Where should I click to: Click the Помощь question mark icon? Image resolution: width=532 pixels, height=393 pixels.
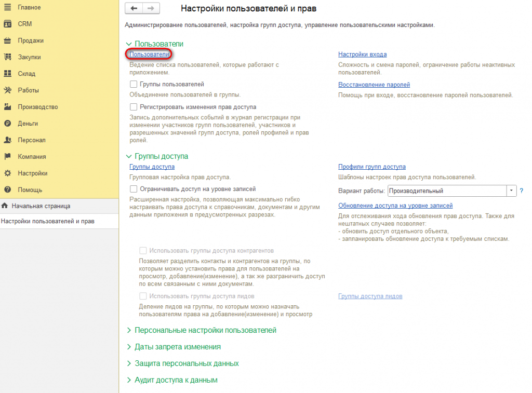coord(7,190)
